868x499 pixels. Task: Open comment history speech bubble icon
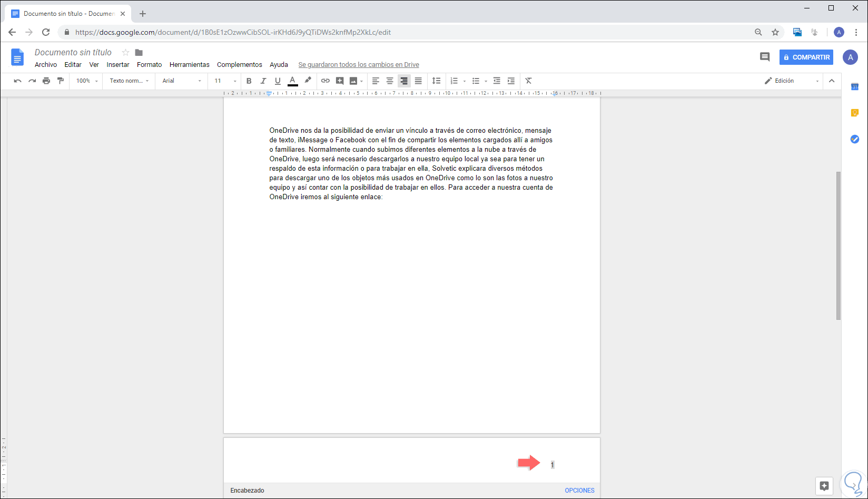(x=765, y=57)
